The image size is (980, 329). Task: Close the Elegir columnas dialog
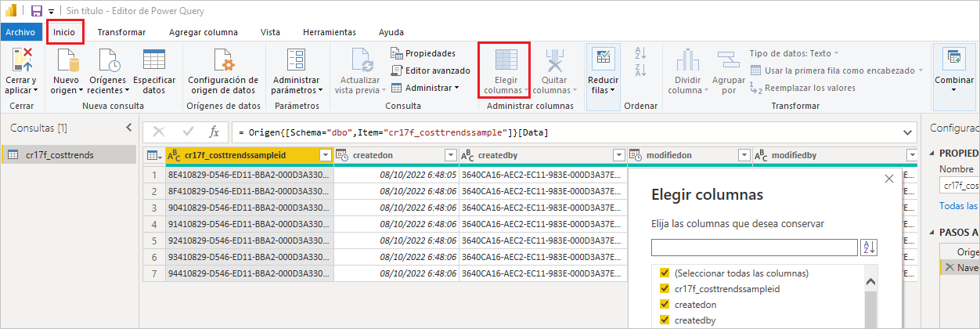(888, 179)
